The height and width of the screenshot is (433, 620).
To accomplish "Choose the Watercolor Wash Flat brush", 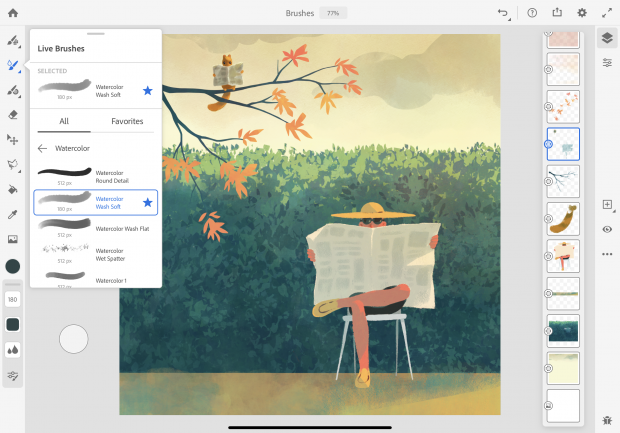I will [95, 229].
